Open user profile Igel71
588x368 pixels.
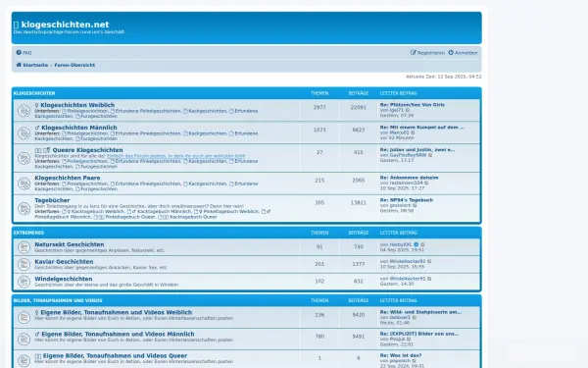coord(397,110)
